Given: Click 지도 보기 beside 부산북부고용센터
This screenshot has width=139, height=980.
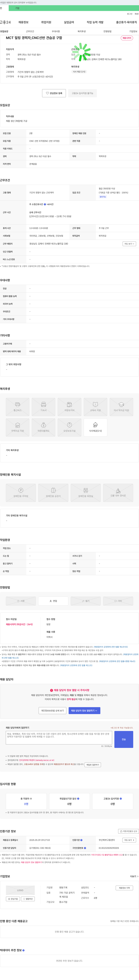Looking at the screenshot, I should point(129,840).
